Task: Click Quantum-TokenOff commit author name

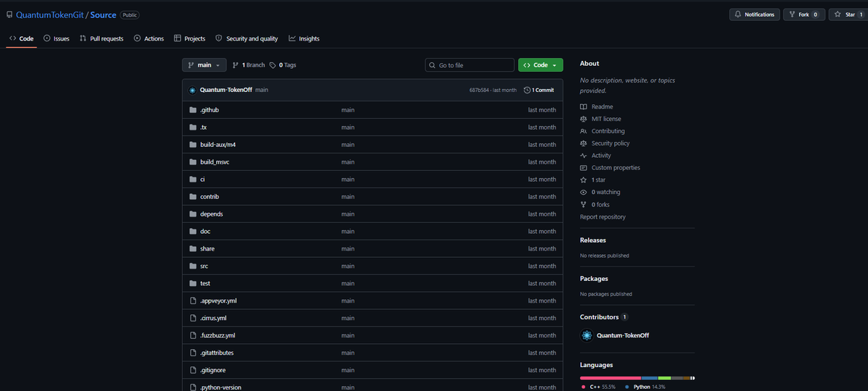Action: 226,90
